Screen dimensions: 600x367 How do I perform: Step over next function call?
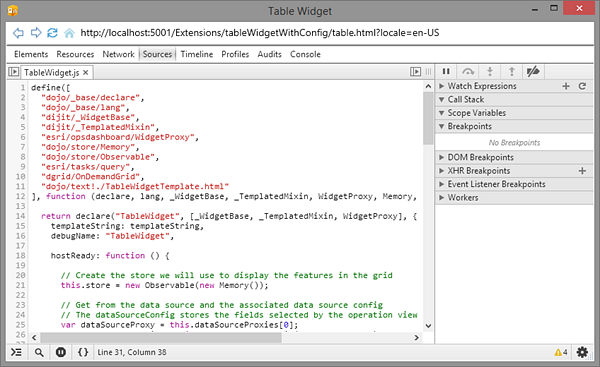468,72
